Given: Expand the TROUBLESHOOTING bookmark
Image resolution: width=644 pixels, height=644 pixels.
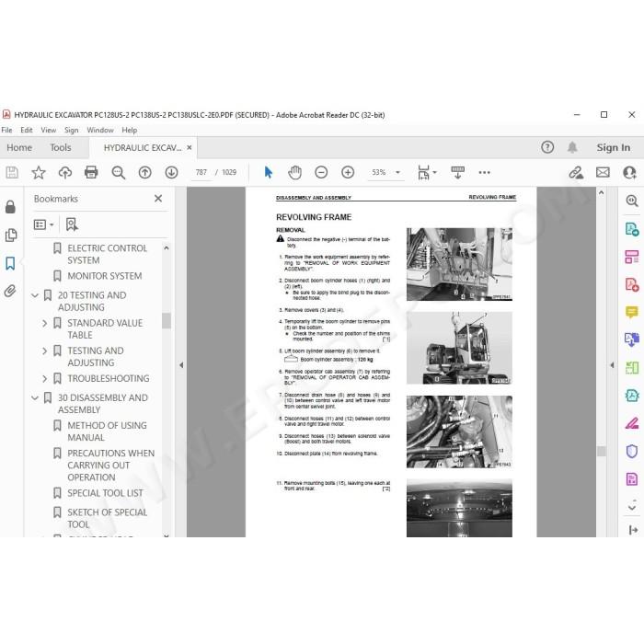Looking at the screenshot, I should click(45, 378).
